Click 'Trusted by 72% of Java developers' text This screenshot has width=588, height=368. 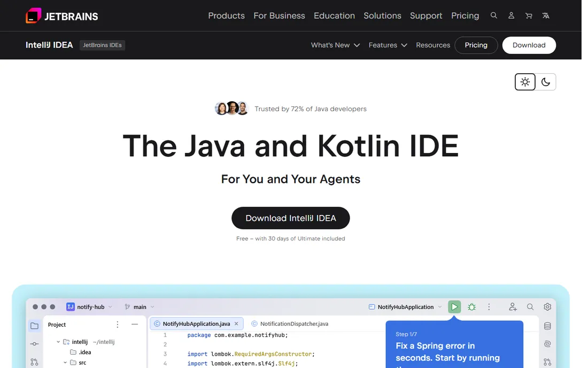pos(311,109)
